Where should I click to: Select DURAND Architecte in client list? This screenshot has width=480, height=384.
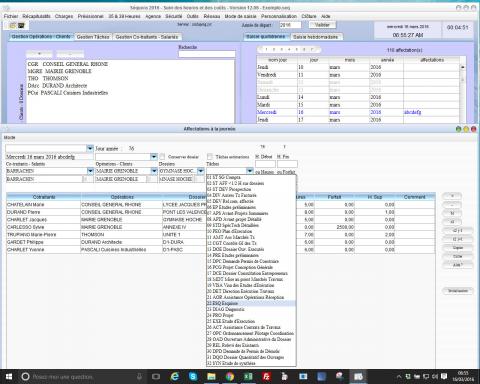pyautogui.click(x=57, y=86)
